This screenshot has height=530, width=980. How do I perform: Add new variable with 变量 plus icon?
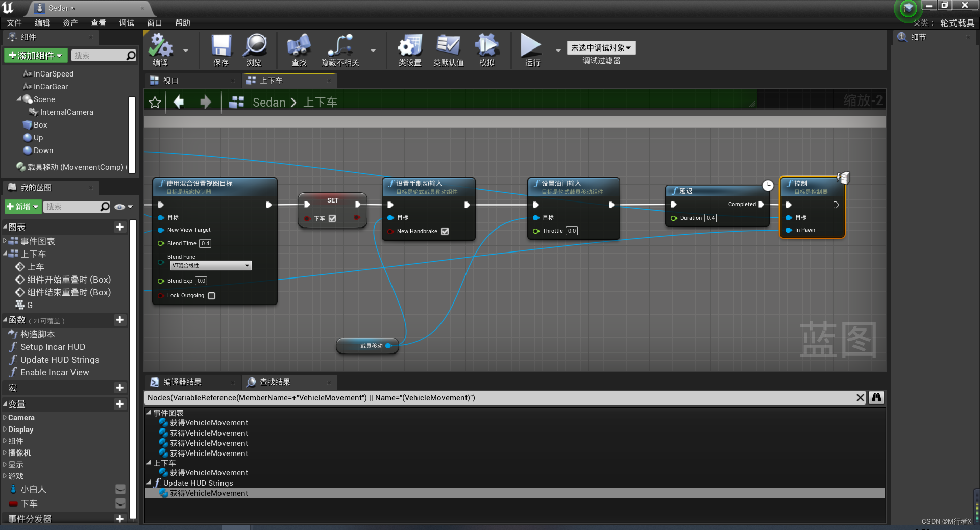(x=120, y=404)
